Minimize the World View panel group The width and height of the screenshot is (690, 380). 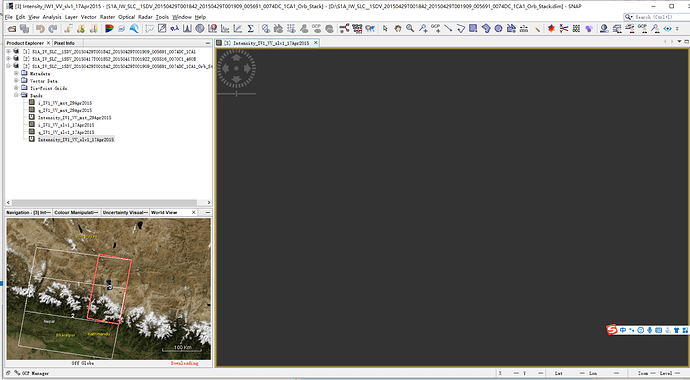tap(208, 212)
